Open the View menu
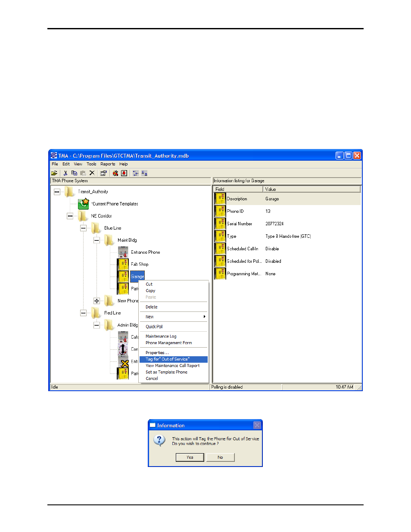 [x=78, y=164]
